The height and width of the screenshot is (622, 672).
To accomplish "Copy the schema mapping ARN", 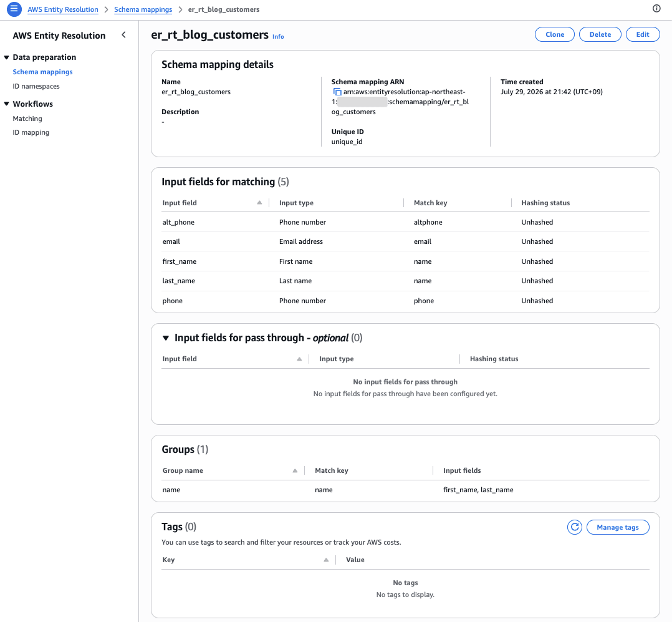I will coord(337,92).
